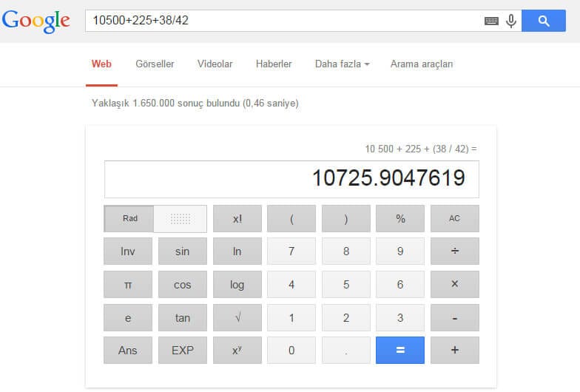Switch calculator to Rad mode

point(129,219)
